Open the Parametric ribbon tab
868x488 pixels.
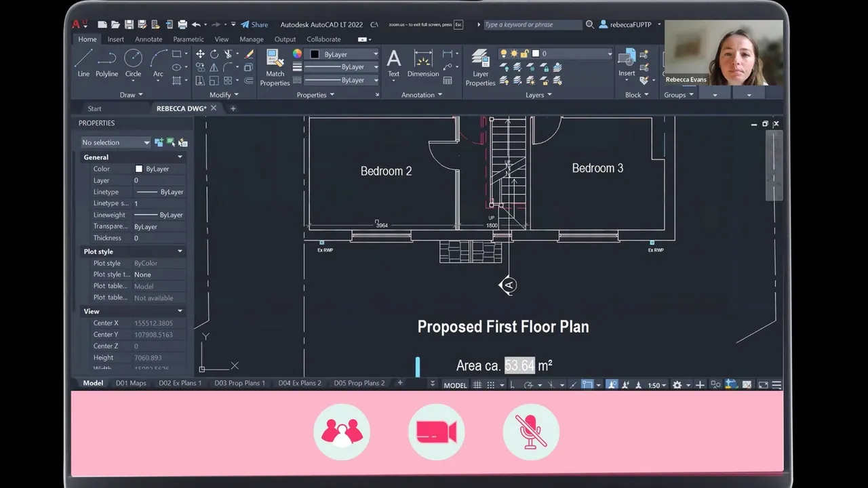(x=189, y=39)
